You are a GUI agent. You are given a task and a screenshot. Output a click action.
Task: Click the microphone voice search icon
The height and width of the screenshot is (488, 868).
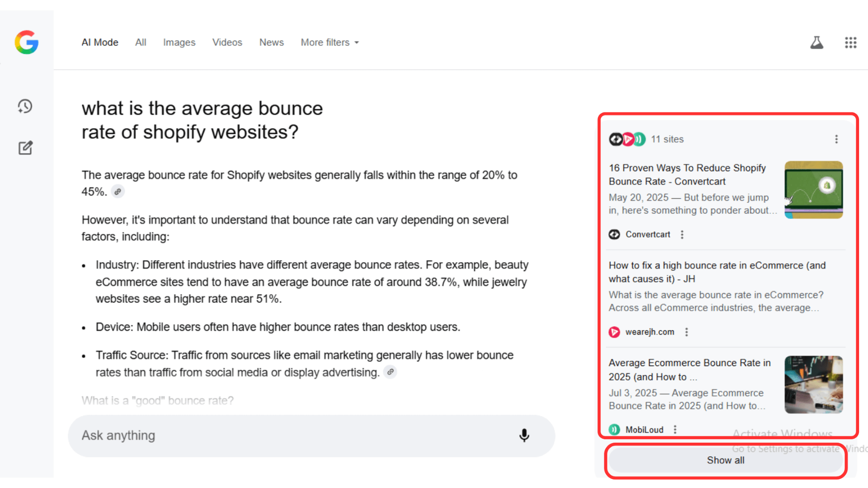point(524,435)
